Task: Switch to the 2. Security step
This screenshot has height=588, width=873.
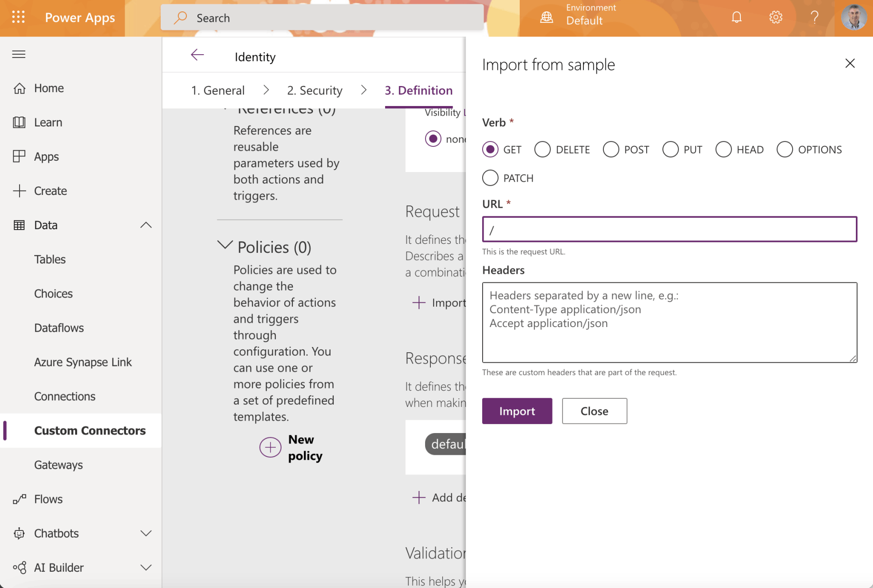Action: [x=315, y=90]
